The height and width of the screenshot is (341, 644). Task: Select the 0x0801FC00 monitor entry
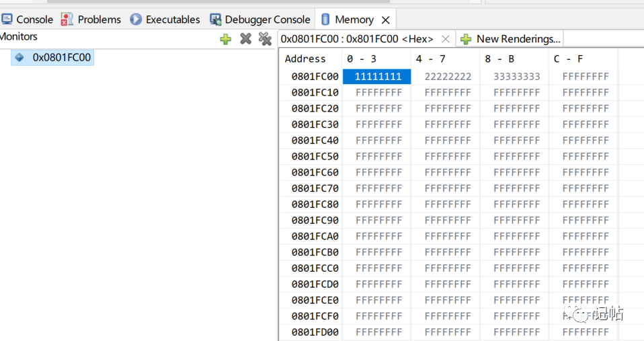[52, 57]
